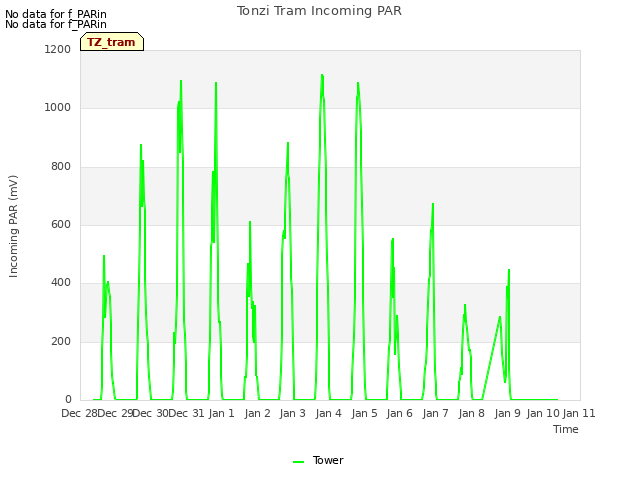Click the green Tower legend swatch

(298, 462)
